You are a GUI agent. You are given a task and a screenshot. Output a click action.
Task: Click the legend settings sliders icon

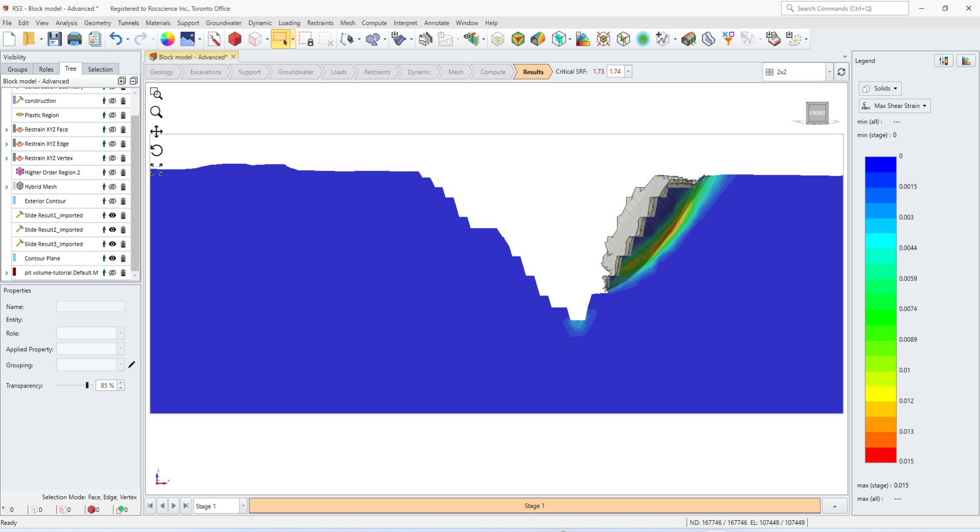[x=944, y=61]
